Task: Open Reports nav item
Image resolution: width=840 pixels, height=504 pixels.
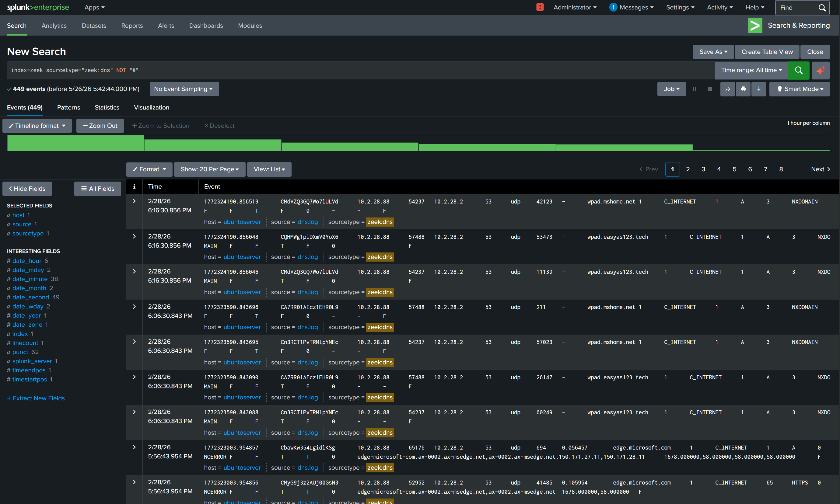Action: 132,26
